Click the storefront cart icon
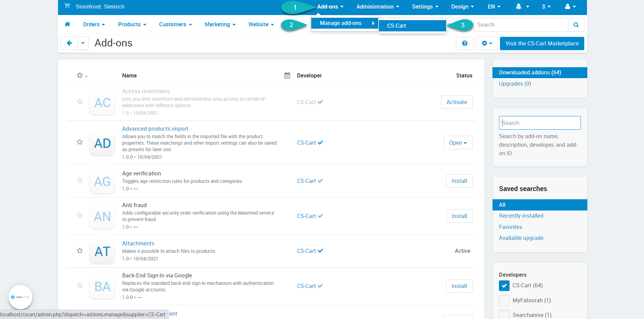The width and height of the screenshot is (644, 319). 67,5
